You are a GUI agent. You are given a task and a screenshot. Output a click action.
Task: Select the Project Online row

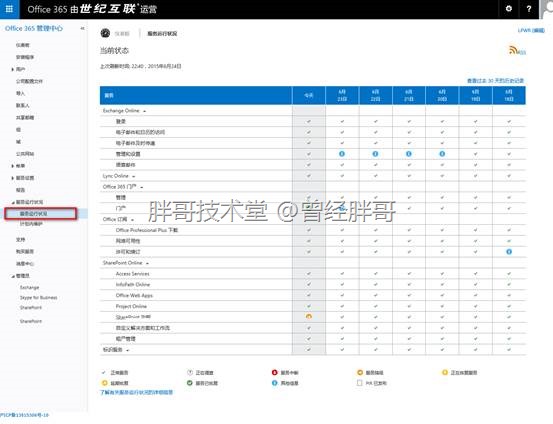313,306
